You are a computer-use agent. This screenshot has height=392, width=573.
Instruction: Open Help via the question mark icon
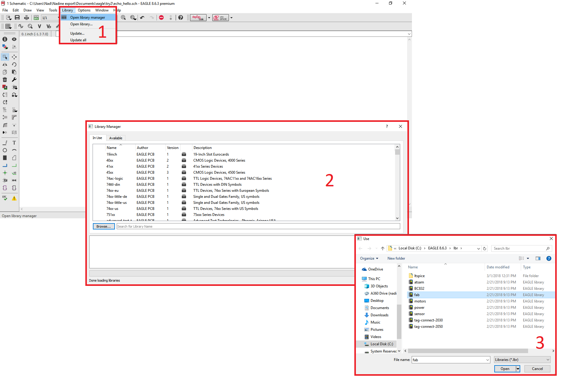181,17
